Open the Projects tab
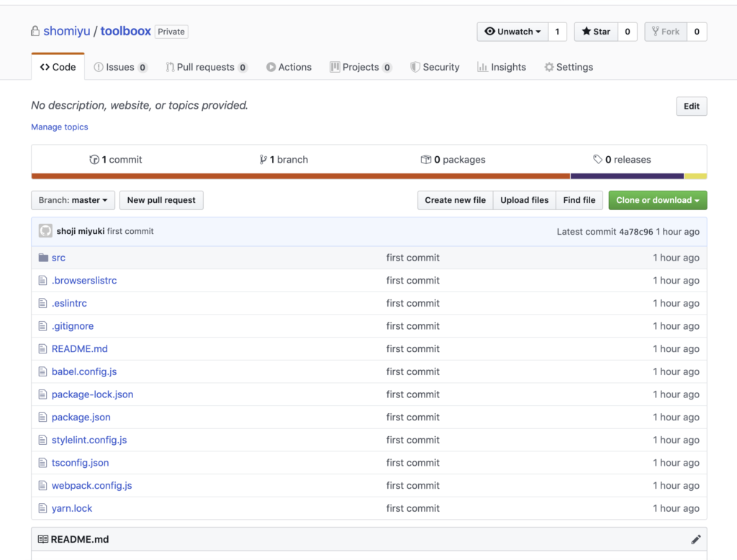This screenshot has height=560, width=737. click(x=361, y=67)
